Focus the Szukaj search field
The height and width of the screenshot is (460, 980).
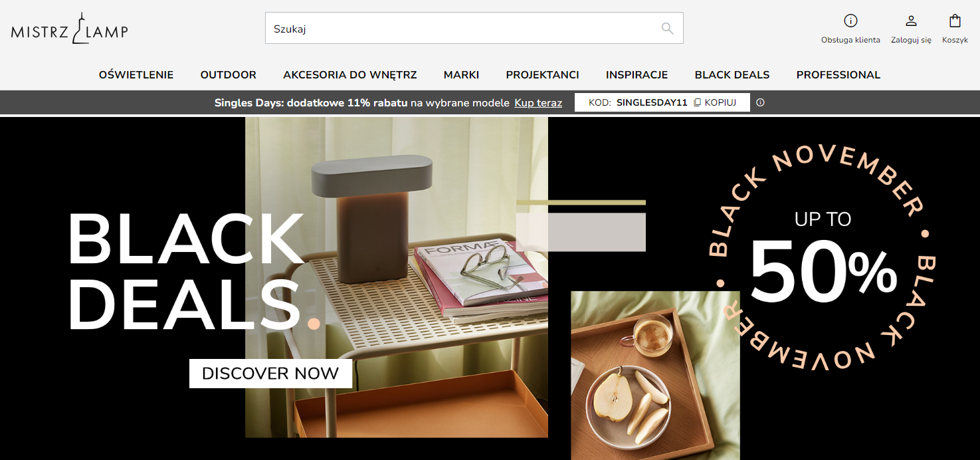(474, 29)
